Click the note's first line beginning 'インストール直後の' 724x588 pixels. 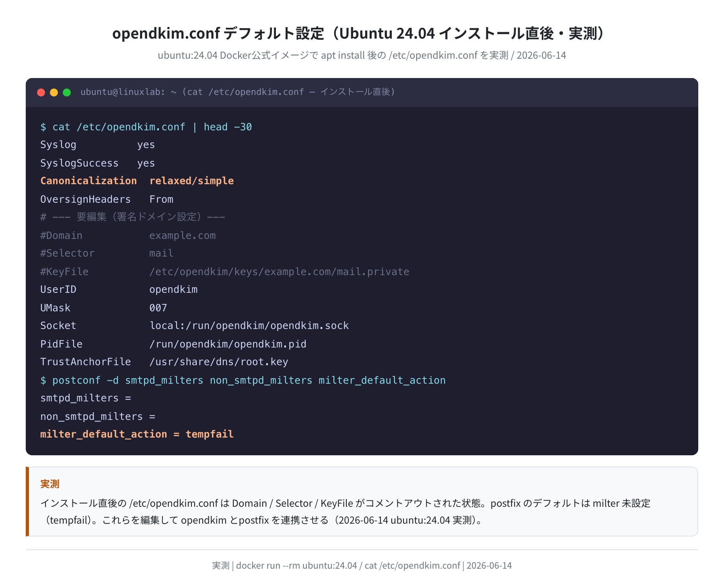click(x=346, y=504)
